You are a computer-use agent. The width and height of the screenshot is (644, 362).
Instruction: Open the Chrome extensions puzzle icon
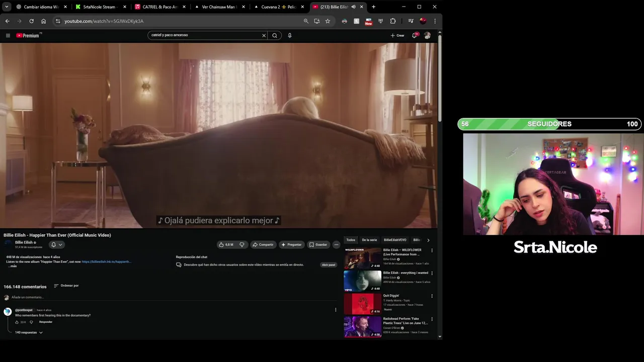393,21
